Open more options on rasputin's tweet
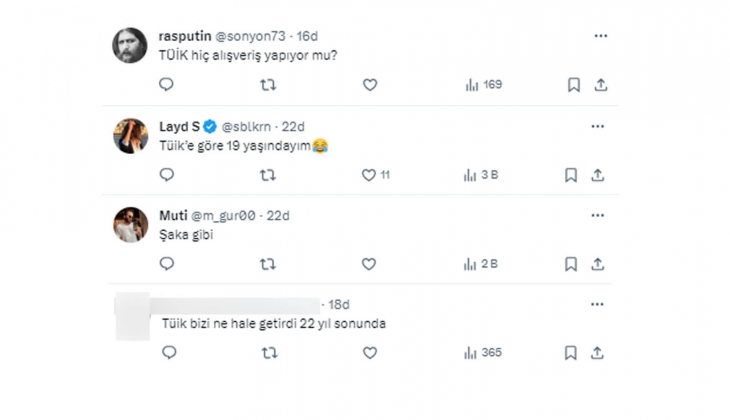The height and width of the screenshot is (420, 730). click(x=600, y=36)
